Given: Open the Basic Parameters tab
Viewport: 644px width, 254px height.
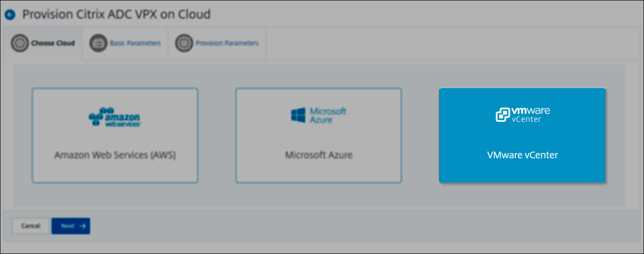Looking at the screenshot, I should pyautogui.click(x=125, y=43).
